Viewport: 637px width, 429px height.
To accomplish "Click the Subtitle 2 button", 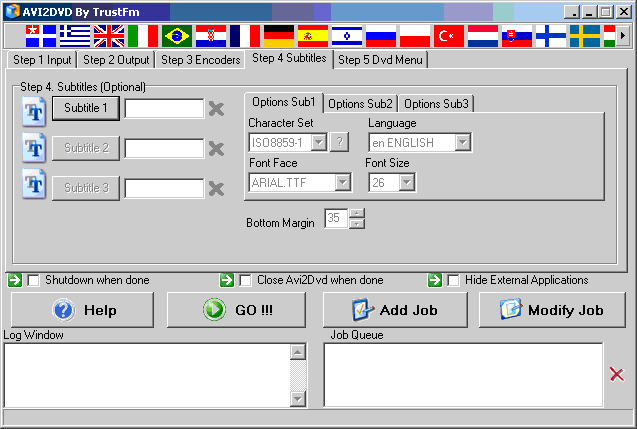I will [86, 148].
